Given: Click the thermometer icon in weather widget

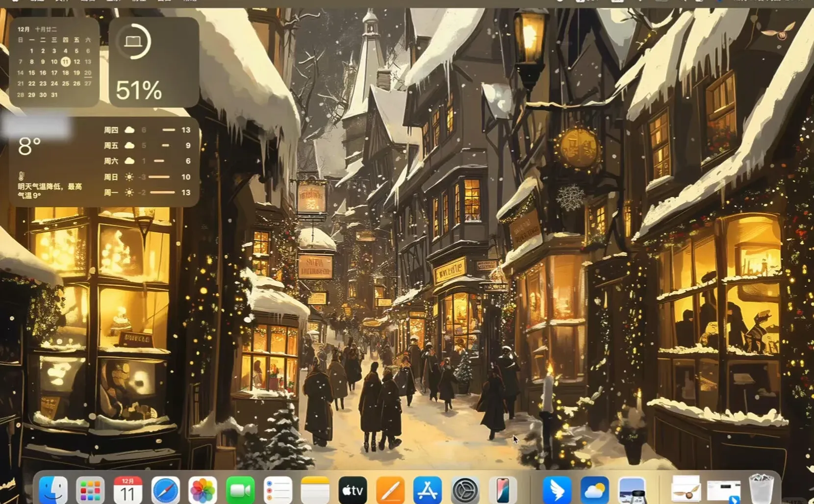Looking at the screenshot, I should coord(21,176).
